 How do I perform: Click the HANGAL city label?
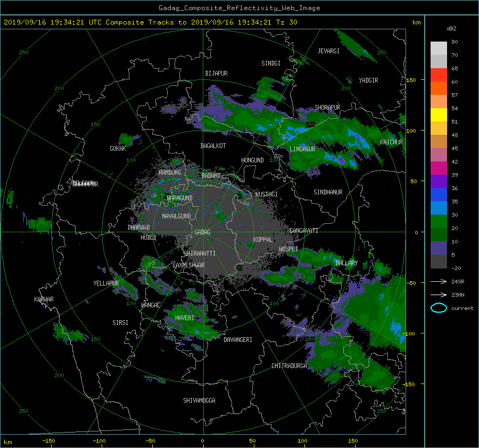point(151,305)
